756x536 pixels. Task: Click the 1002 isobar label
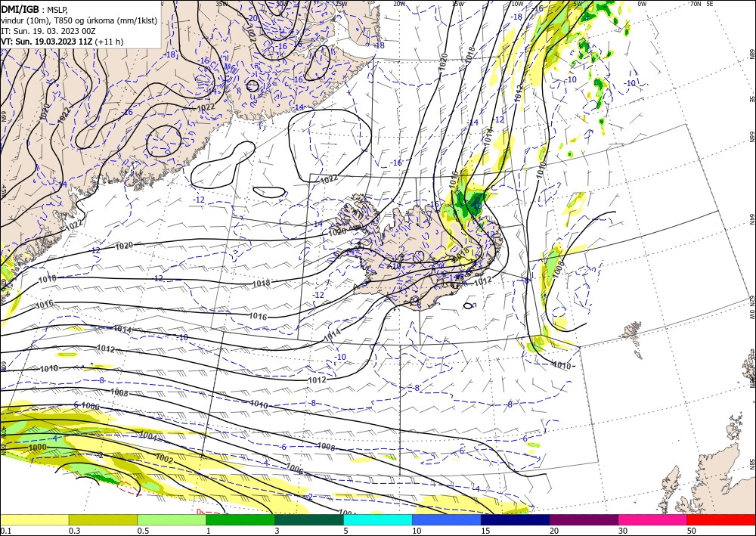(164, 459)
